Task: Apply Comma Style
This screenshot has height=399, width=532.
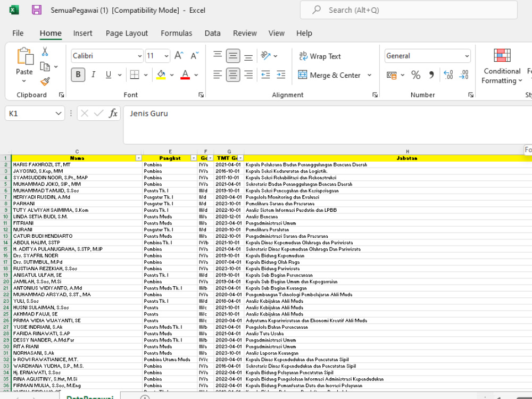Action: 431,75
